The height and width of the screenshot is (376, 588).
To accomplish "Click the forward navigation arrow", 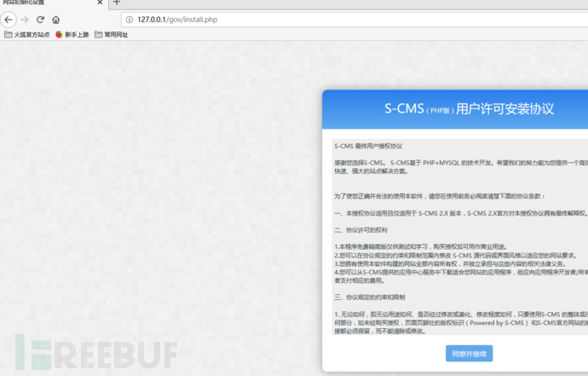I will pos(25,20).
